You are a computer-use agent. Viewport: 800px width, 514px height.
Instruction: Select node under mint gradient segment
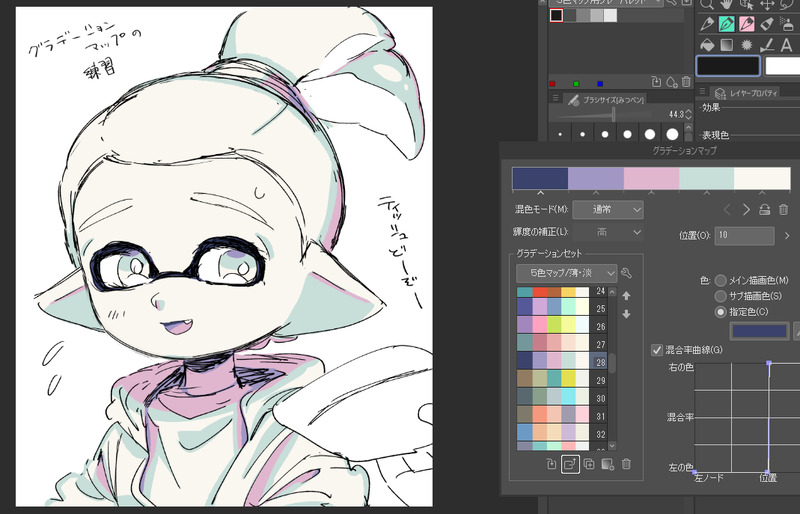tap(707, 193)
